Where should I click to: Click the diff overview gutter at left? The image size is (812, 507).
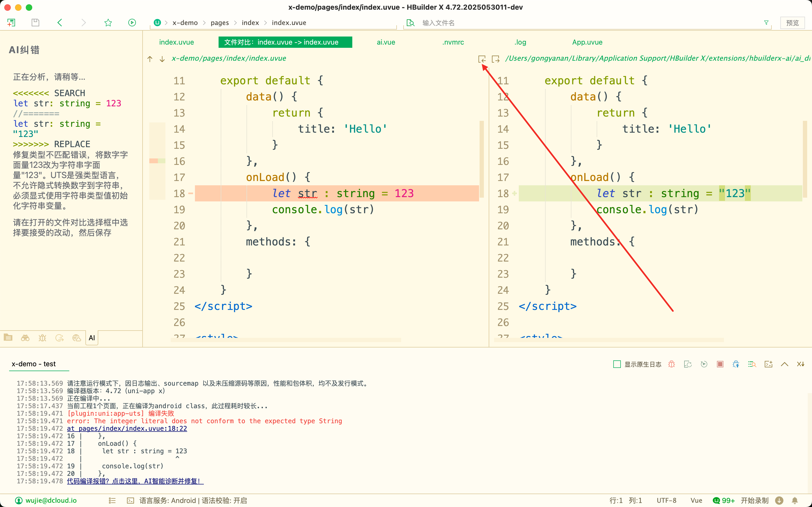(157, 161)
